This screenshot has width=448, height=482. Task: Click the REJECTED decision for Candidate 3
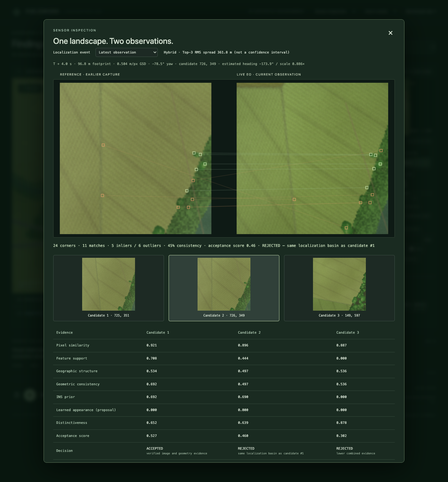click(x=344, y=448)
